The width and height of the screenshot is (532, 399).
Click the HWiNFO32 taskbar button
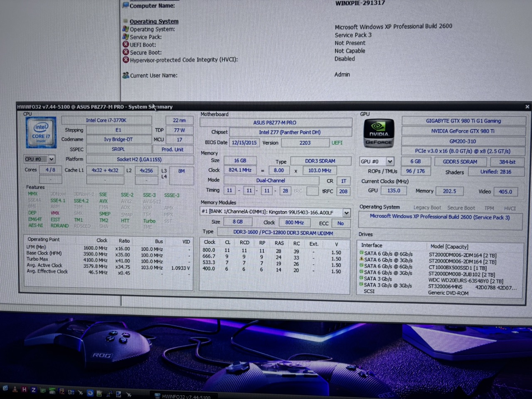183,396
